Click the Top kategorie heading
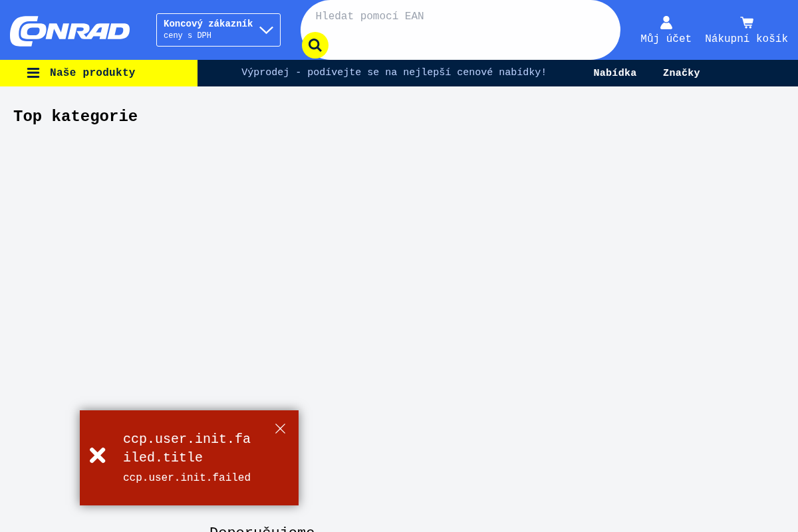The image size is (798, 532). click(76, 116)
